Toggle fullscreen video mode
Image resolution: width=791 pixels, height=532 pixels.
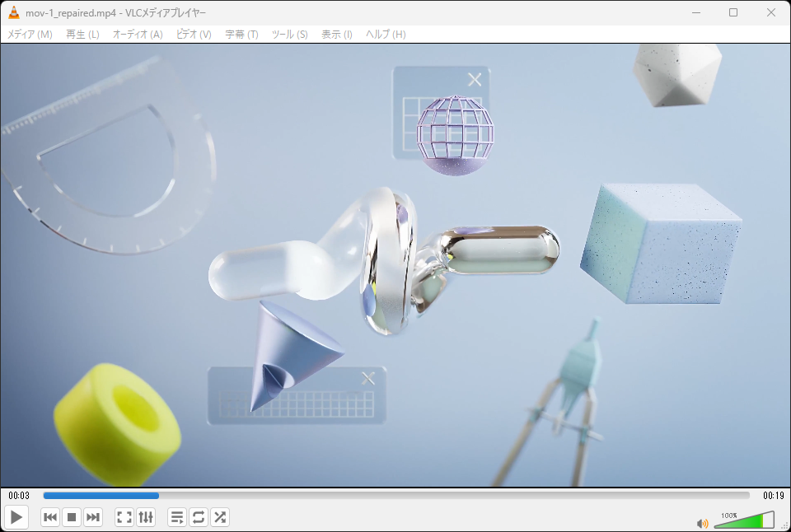(124, 517)
